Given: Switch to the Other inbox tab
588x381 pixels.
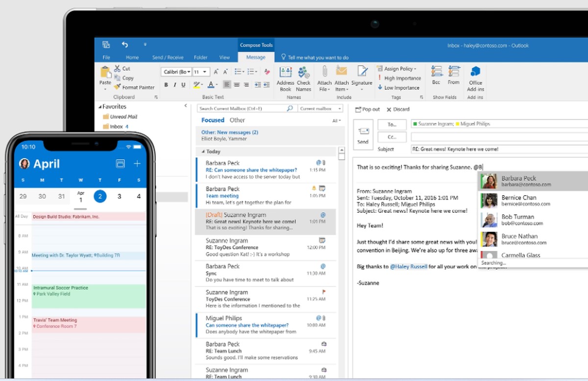Looking at the screenshot, I should pyautogui.click(x=237, y=120).
